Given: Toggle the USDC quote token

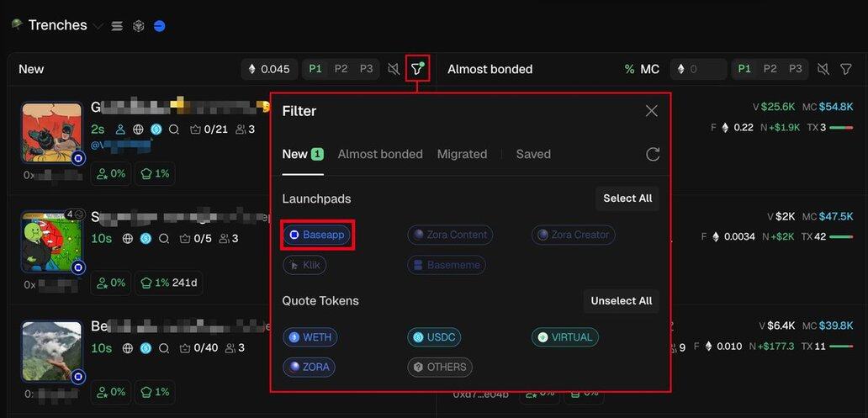Looking at the screenshot, I should [434, 337].
